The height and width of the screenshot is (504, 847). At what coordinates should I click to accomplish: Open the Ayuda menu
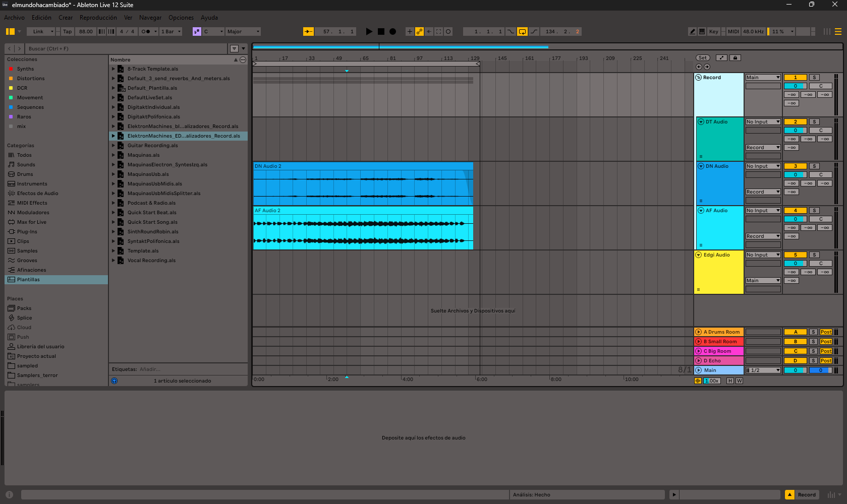209,18
